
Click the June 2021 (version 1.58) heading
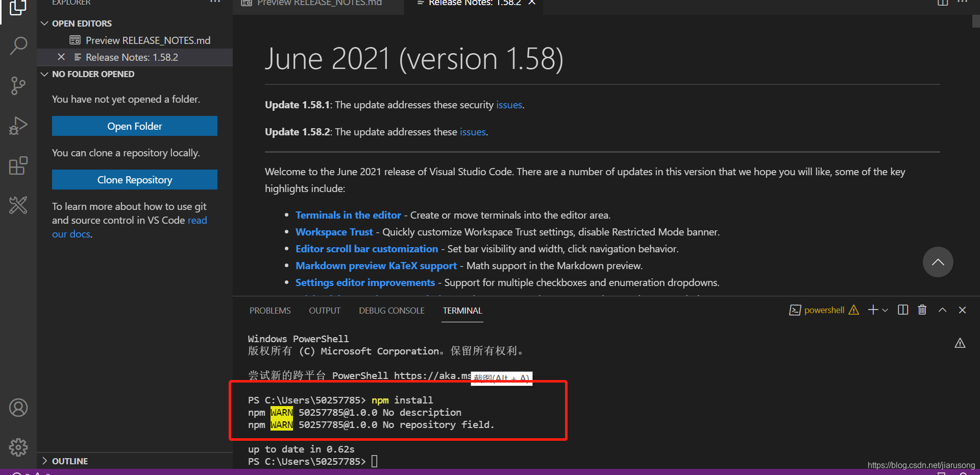tap(414, 59)
